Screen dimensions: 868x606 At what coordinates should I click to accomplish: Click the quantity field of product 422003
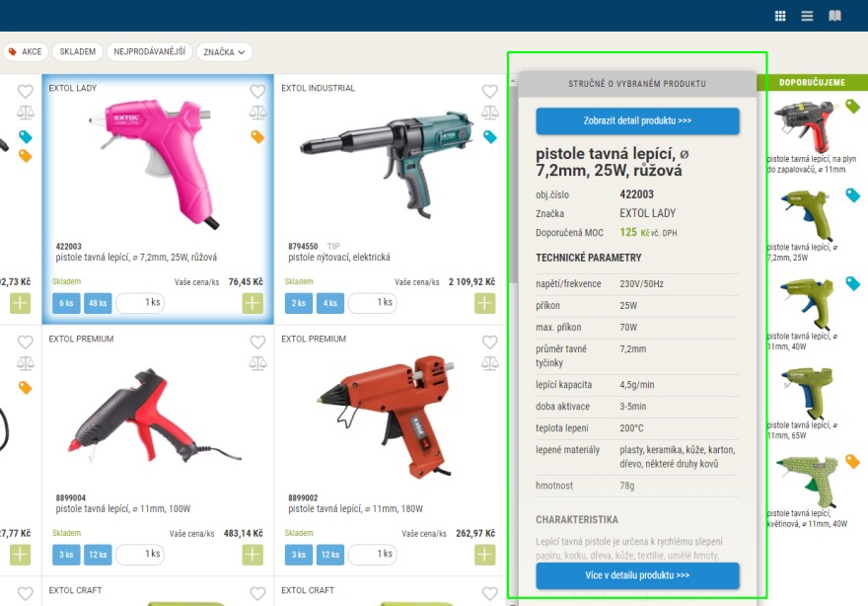point(140,302)
